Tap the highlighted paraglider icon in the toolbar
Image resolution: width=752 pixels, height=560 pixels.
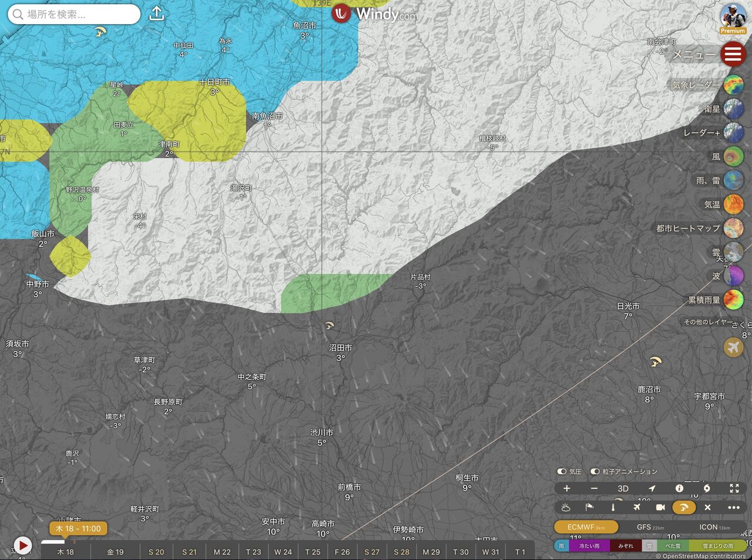tap(684, 507)
